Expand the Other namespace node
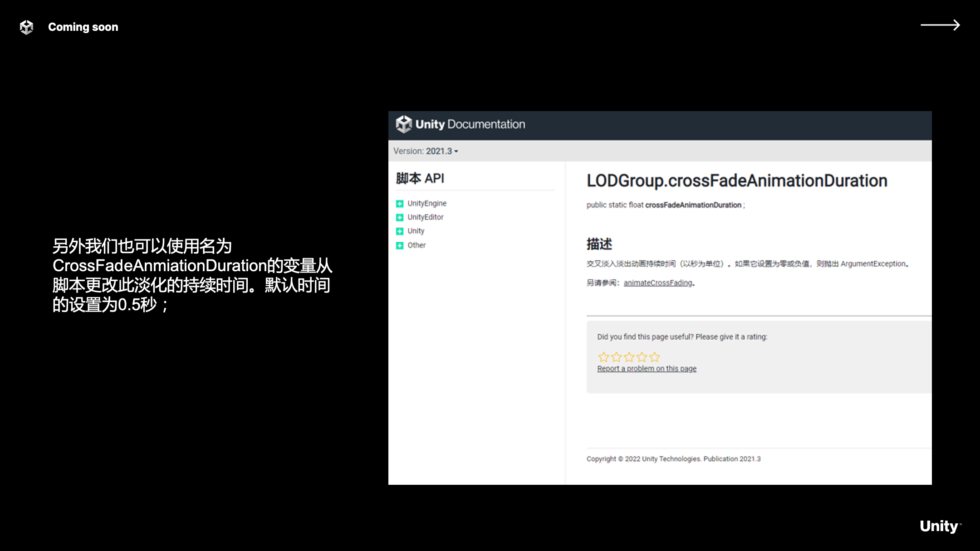The image size is (980, 551). click(x=400, y=245)
